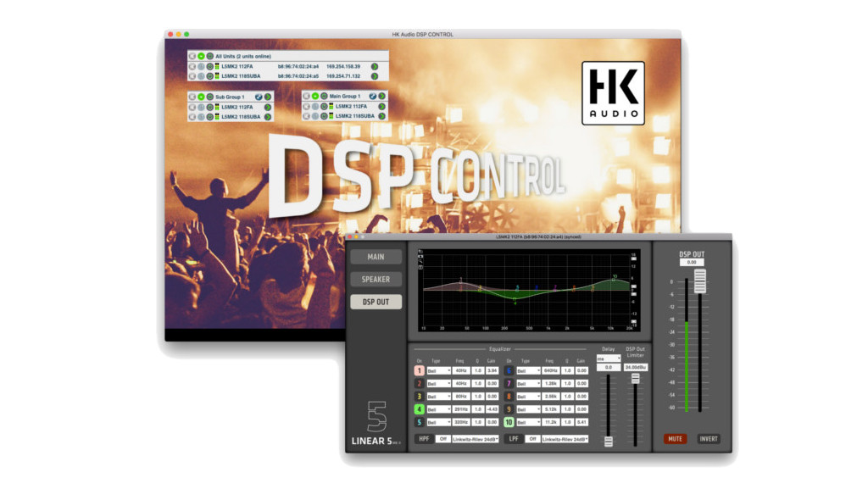Image resolution: width=868 pixels, height=489 pixels.
Task: Open Sub Group 1 with its green arrow
Action: point(268,97)
